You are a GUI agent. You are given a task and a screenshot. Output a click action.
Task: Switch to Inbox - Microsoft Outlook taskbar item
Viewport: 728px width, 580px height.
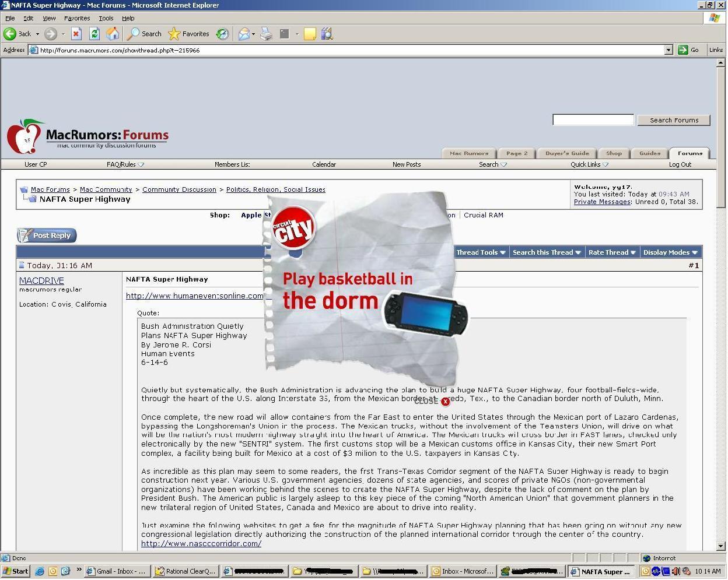tap(463, 571)
